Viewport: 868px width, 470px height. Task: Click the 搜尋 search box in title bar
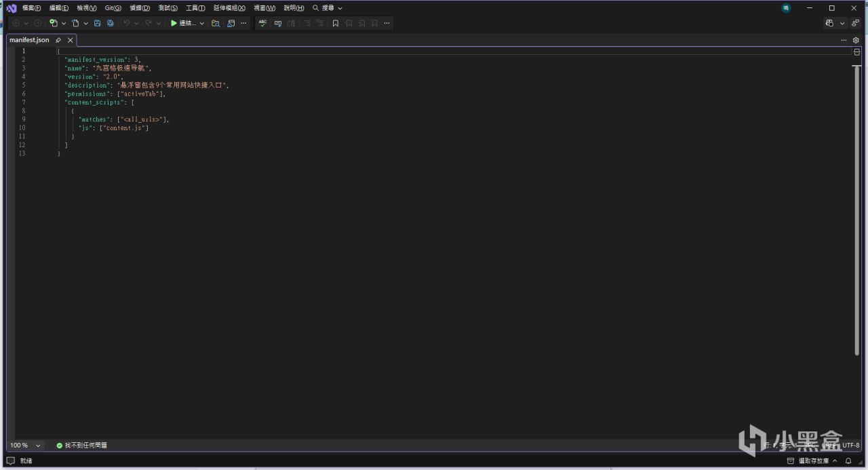coord(328,8)
